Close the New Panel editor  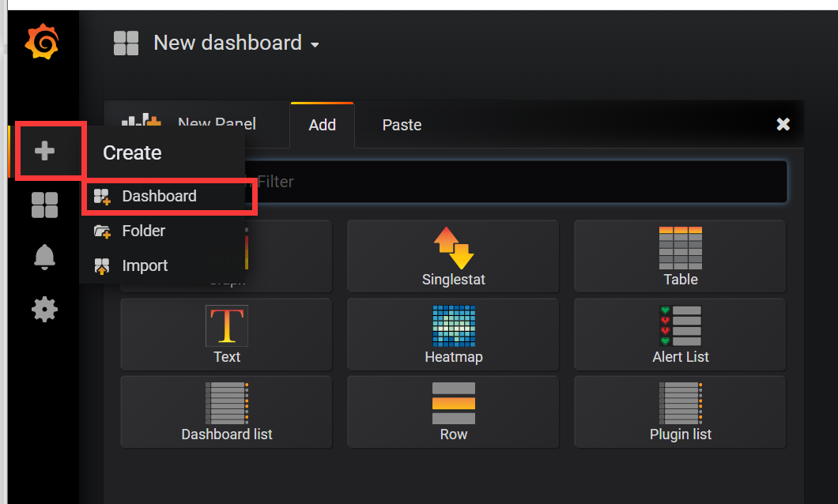pyautogui.click(x=783, y=124)
